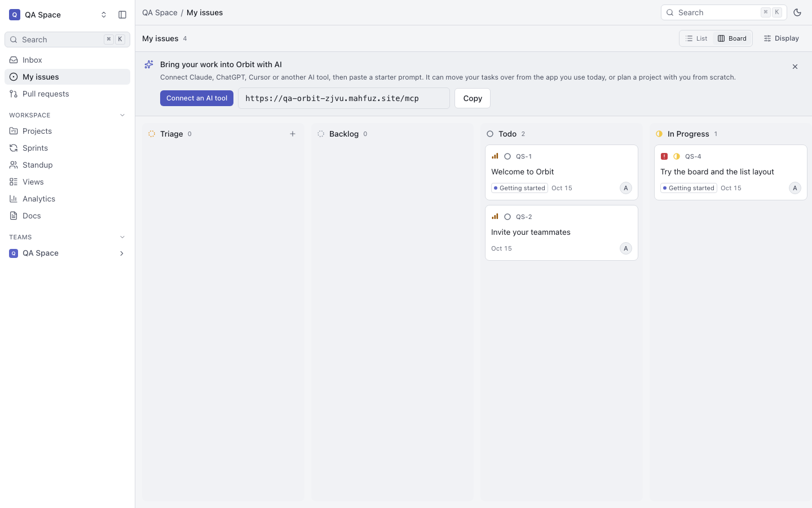Click Oct 15 date on QS-1 card
This screenshot has height=508, width=812.
pos(562,188)
